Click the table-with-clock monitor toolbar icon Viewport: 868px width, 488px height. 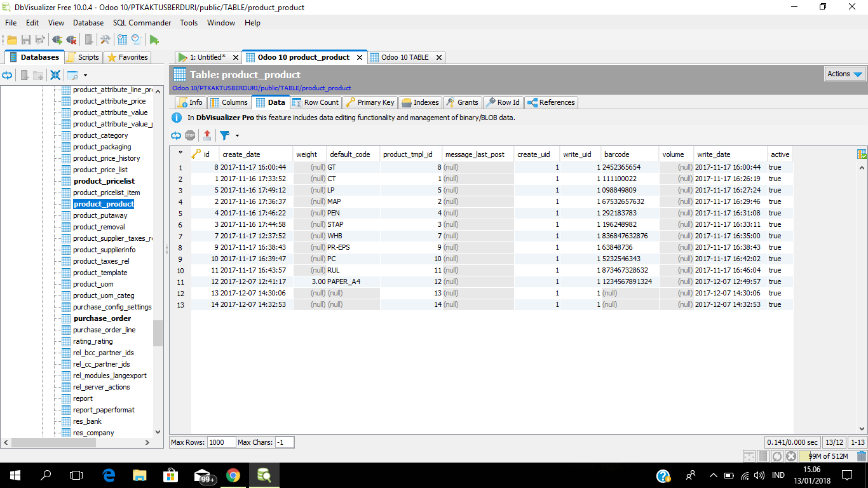(x=123, y=39)
